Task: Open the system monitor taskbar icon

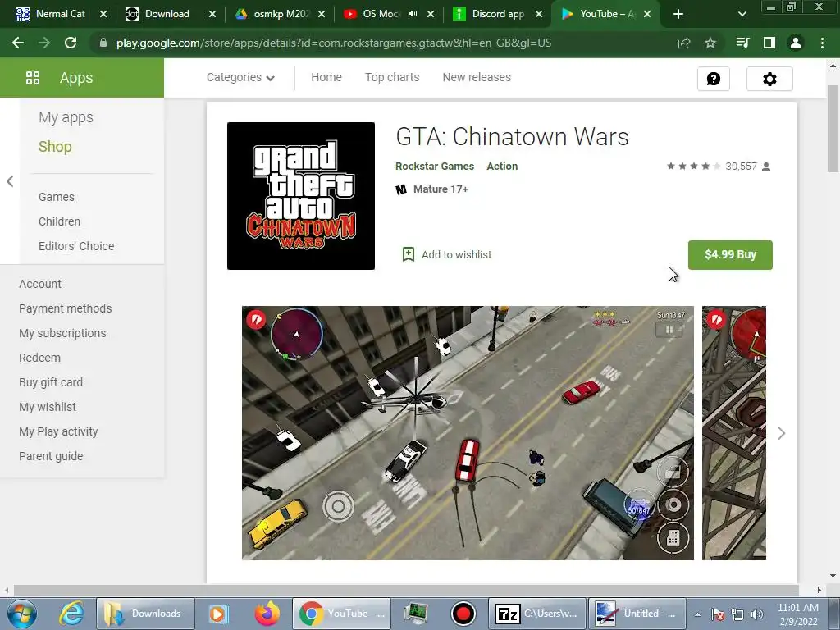Action: coord(416,614)
